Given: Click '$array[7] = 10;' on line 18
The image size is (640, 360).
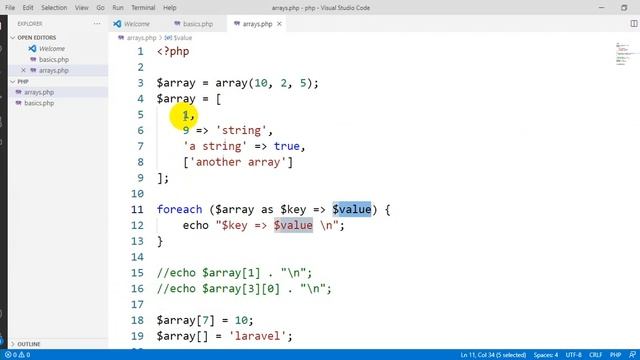Looking at the screenshot, I should [x=205, y=320].
